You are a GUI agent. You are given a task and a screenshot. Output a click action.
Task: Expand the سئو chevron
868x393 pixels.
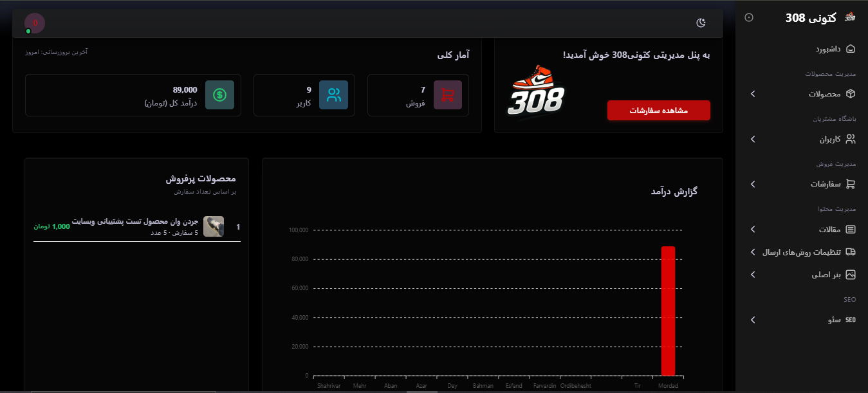753,320
